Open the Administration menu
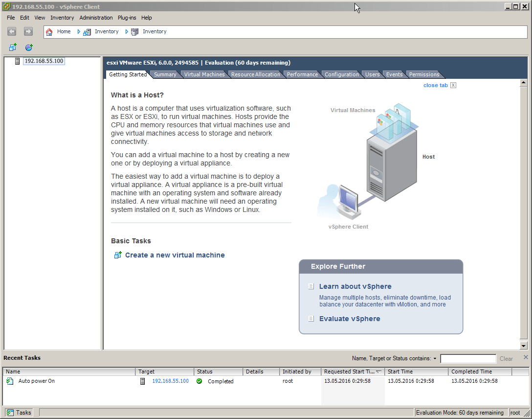Image resolution: width=532 pixels, height=419 pixels. (x=96, y=18)
